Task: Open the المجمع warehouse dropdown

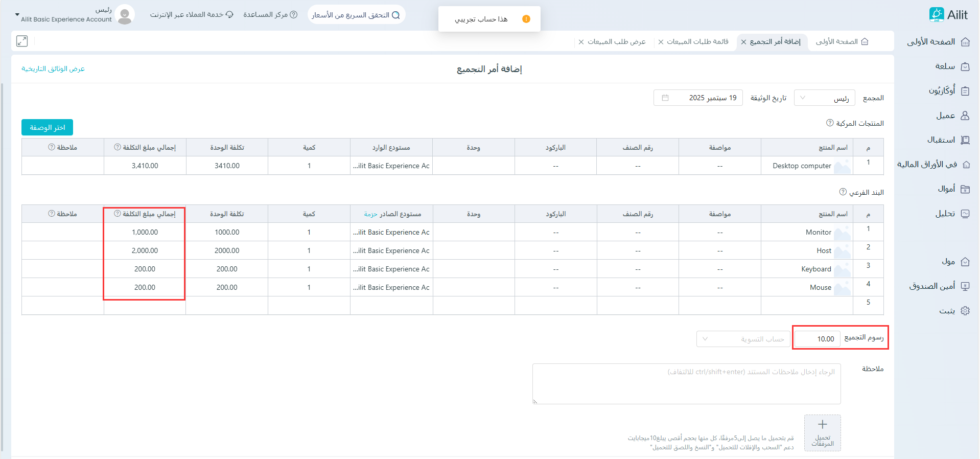Action: (824, 98)
